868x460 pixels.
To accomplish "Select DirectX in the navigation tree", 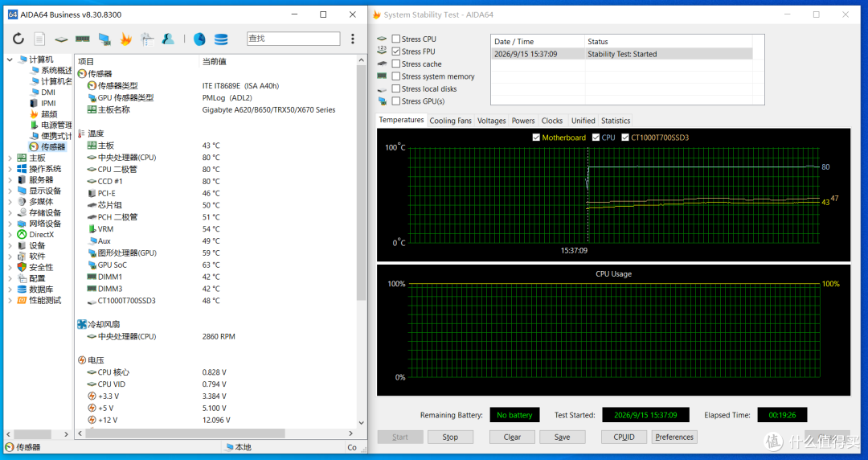I will coord(36,235).
